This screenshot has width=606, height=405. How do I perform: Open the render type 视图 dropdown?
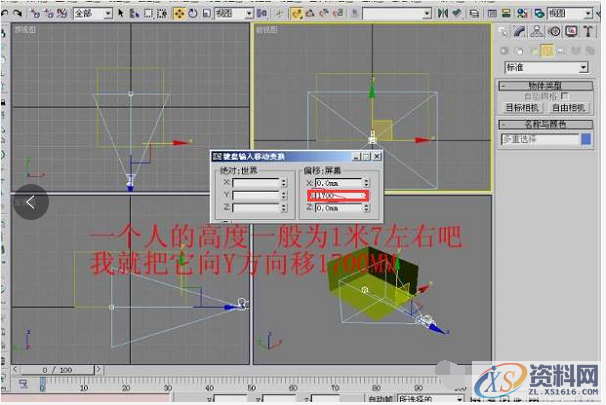pos(570,14)
